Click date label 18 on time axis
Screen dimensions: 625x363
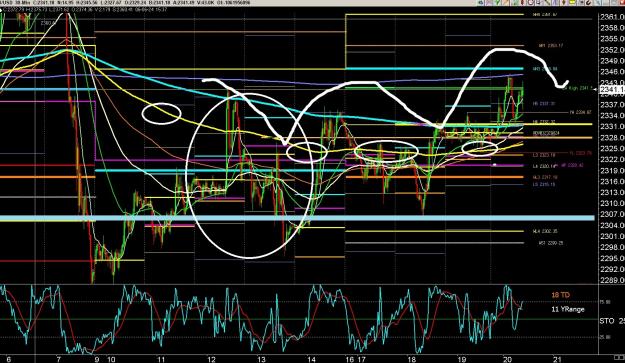pyautogui.click(x=412, y=359)
